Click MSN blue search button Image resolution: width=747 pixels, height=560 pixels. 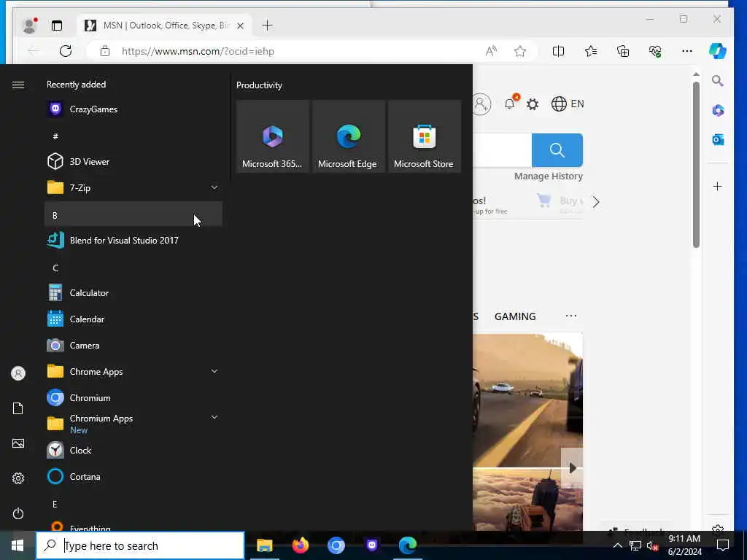(x=557, y=150)
